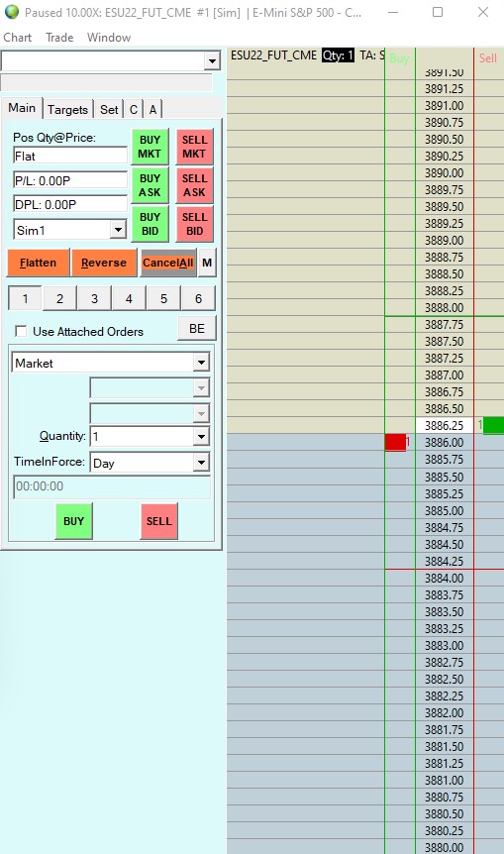Viewport: 504px width, 854px height.
Task: Click the green BUY button at bottom
Action: click(x=73, y=521)
